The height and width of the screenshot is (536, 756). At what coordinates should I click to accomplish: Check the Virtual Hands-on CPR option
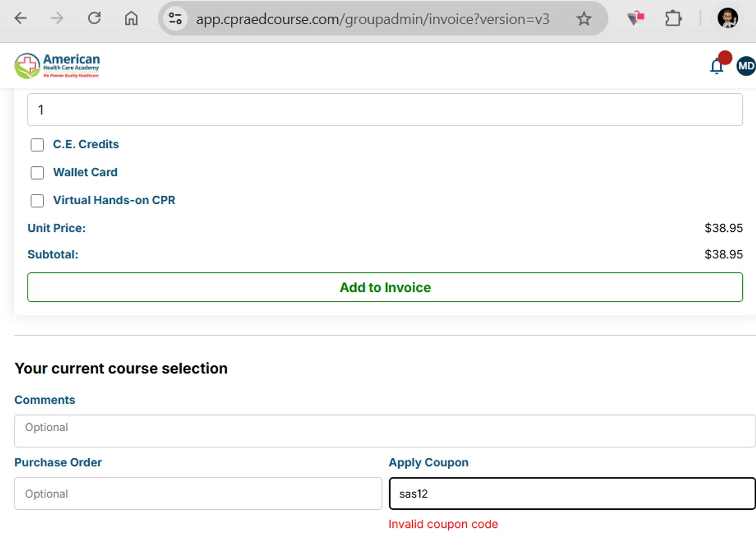pyautogui.click(x=37, y=201)
